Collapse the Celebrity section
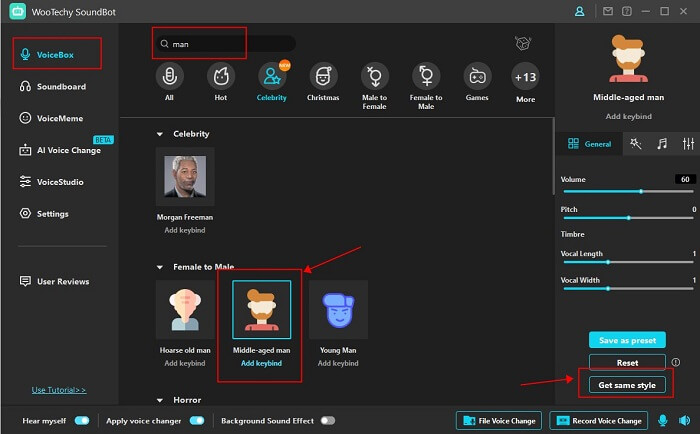 pyautogui.click(x=160, y=134)
